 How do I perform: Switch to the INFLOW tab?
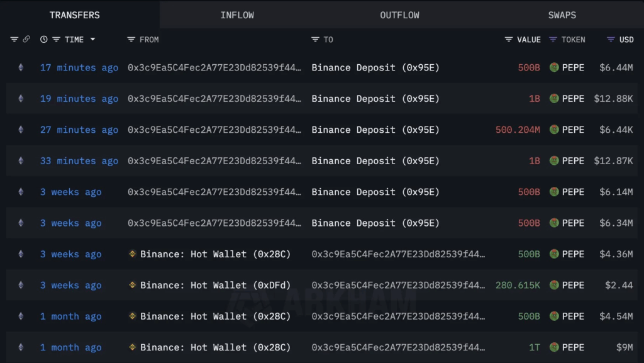[x=237, y=14]
